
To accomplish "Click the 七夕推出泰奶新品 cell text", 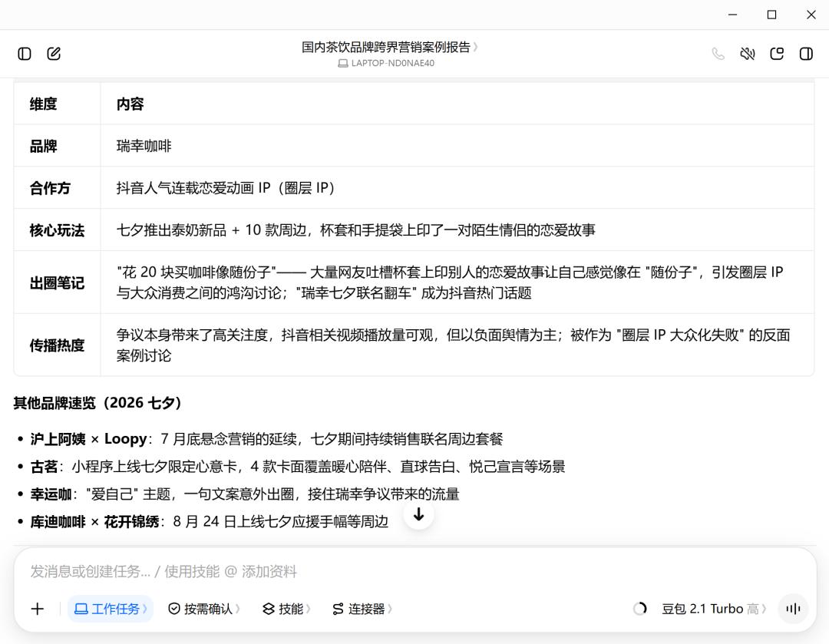I will click(x=356, y=230).
